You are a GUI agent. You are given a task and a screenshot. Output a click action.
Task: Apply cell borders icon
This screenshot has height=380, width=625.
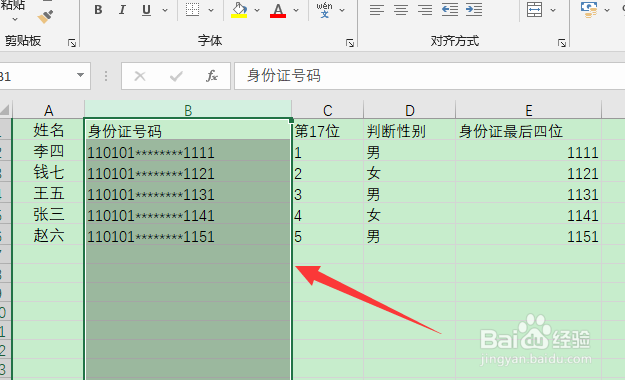(193, 10)
